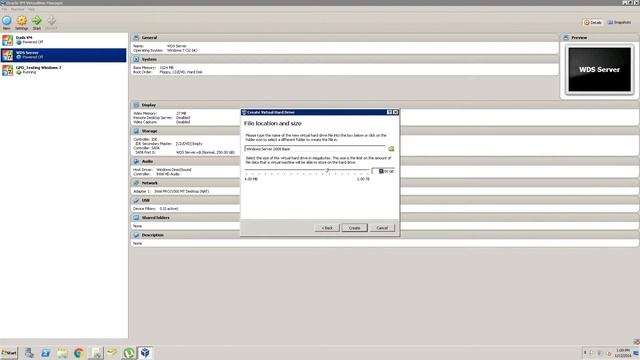Click the folder icon to choose location
Viewport: 640px width, 360px height.
pyautogui.click(x=391, y=149)
